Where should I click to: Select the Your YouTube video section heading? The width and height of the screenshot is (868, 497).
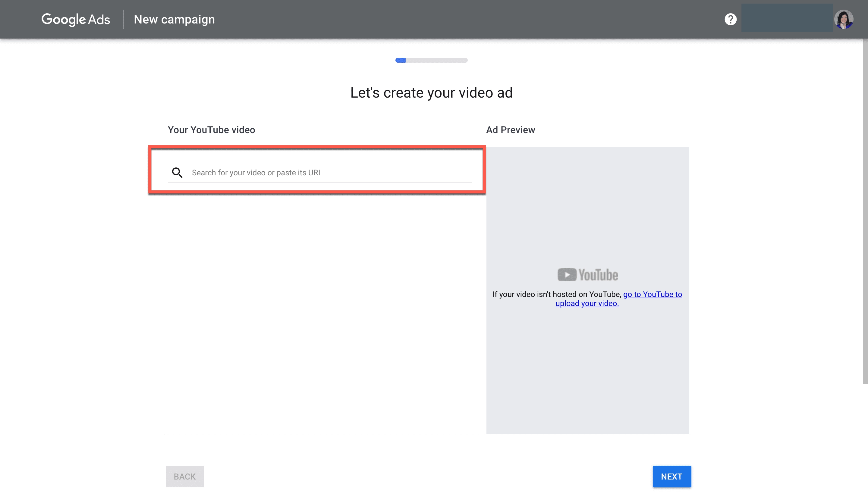tap(211, 130)
